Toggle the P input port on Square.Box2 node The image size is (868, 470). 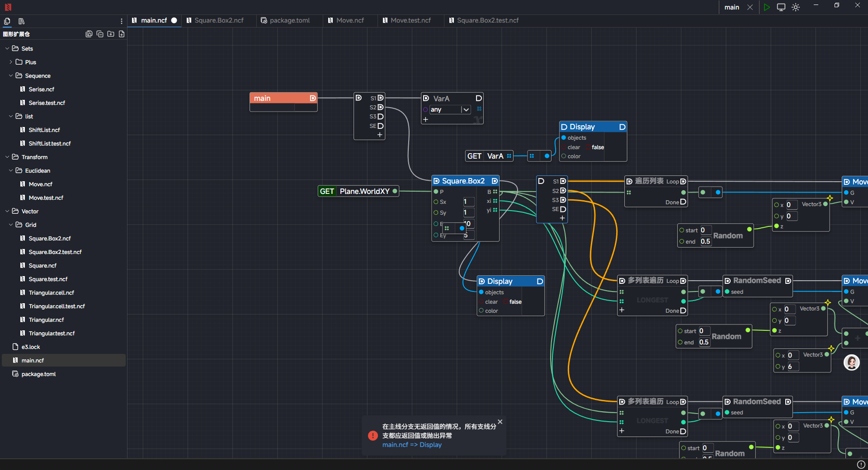coord(436,192)
